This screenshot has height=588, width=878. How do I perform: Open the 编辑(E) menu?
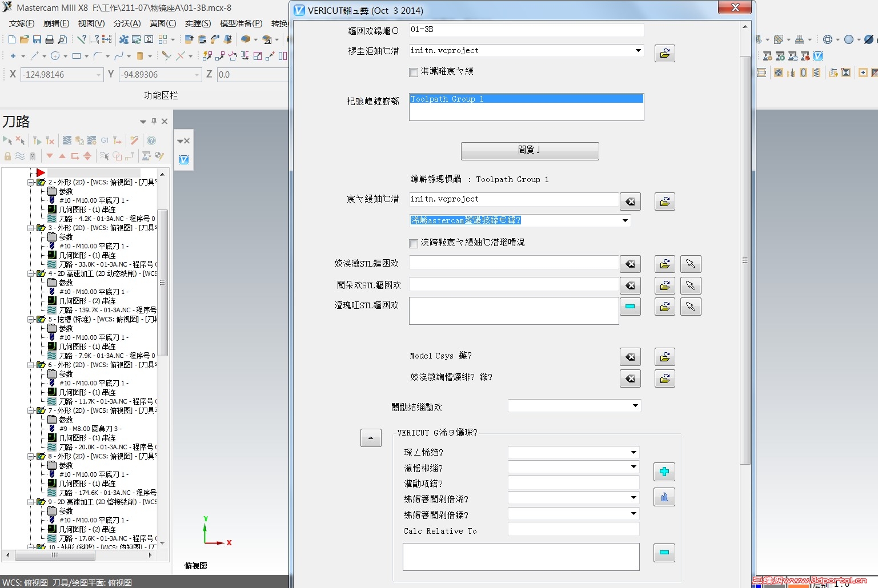(x=56, y=23)
